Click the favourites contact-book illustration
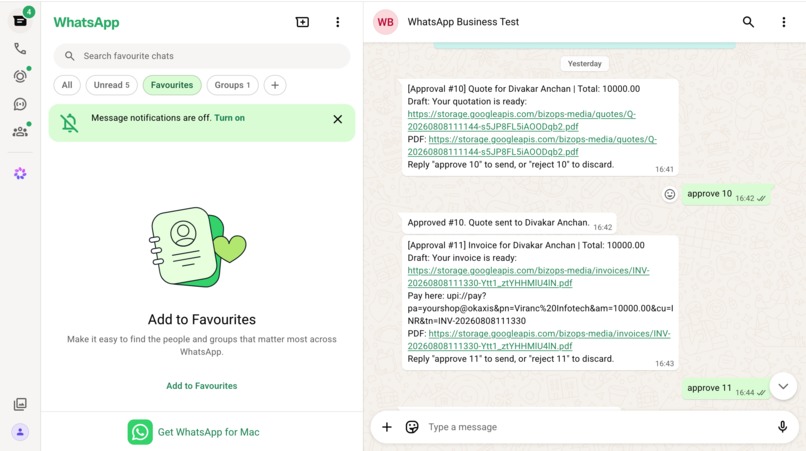 pos(197,247)
